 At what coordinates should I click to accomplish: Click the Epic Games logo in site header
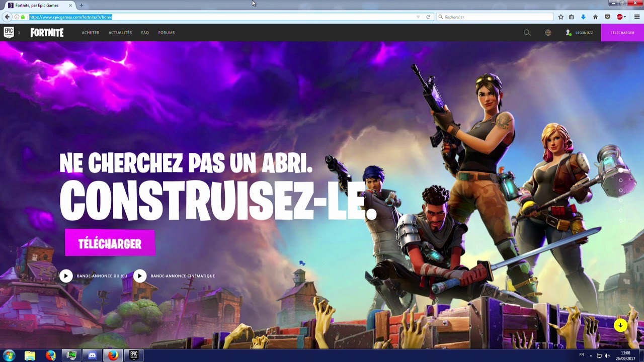pos(9,33)
